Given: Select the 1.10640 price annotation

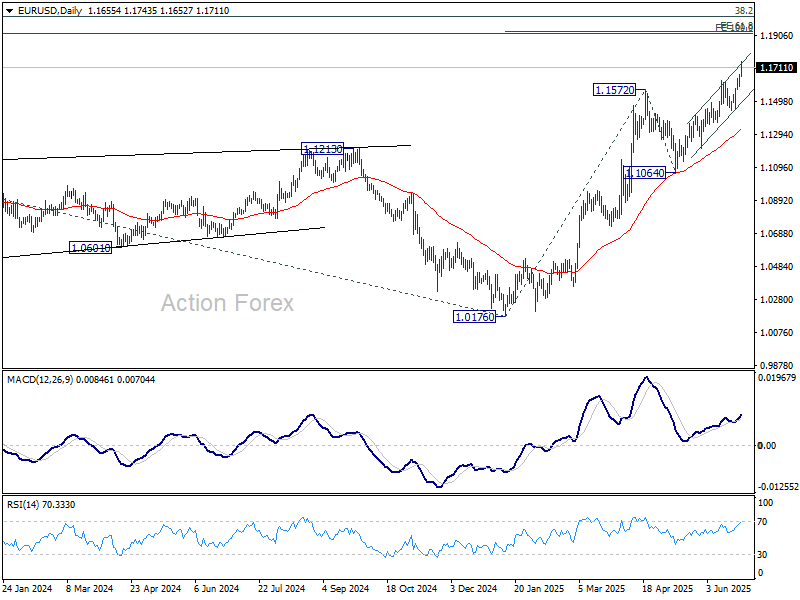Looking at the screenshot, I should 644,173.
